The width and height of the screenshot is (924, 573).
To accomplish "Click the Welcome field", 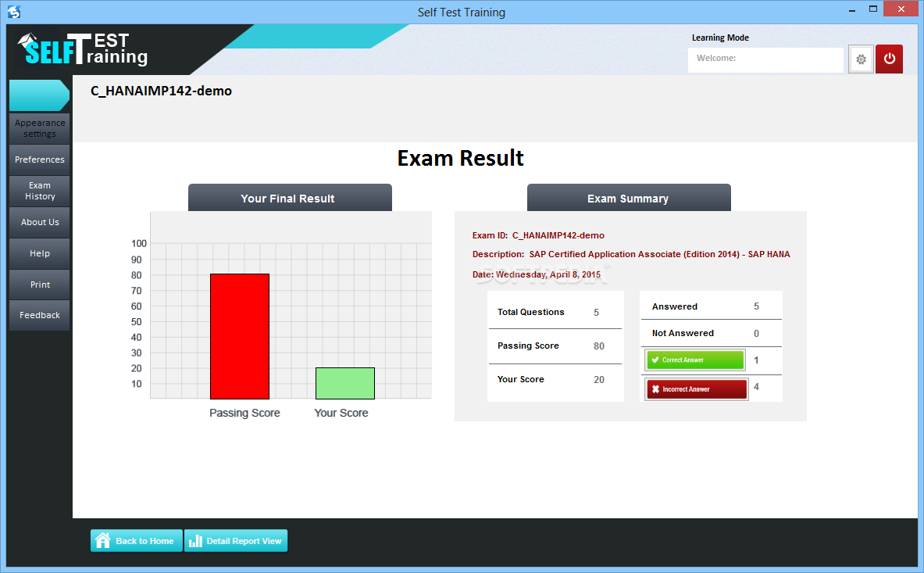I will click(x=765, y=59).
